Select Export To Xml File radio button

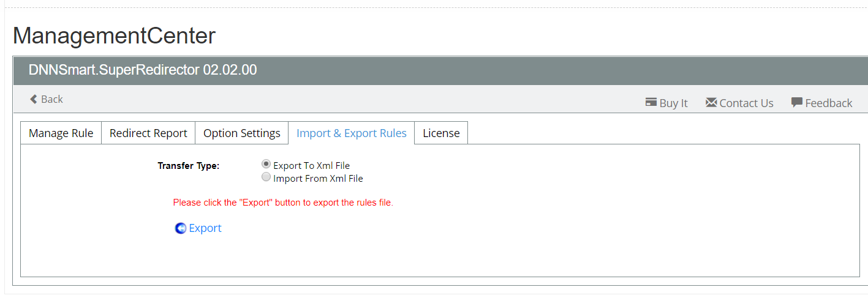tap(266, 164)
